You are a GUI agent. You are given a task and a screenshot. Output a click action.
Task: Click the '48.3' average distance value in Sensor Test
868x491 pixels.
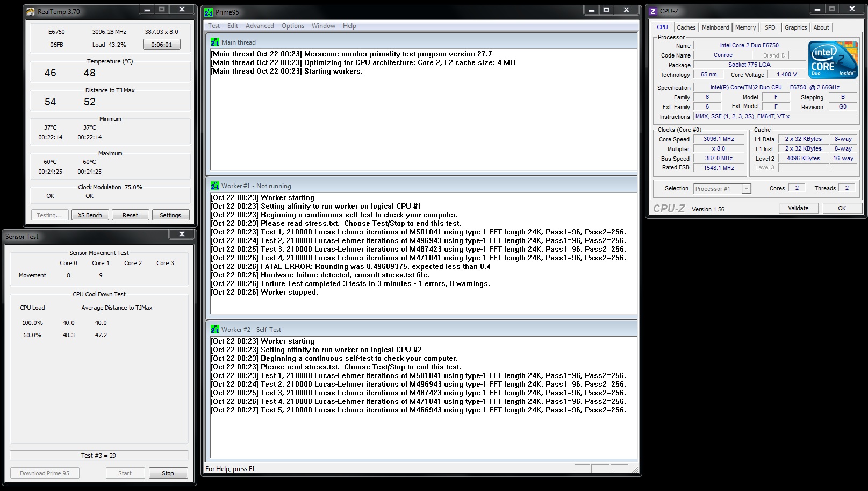coord(69,335)
